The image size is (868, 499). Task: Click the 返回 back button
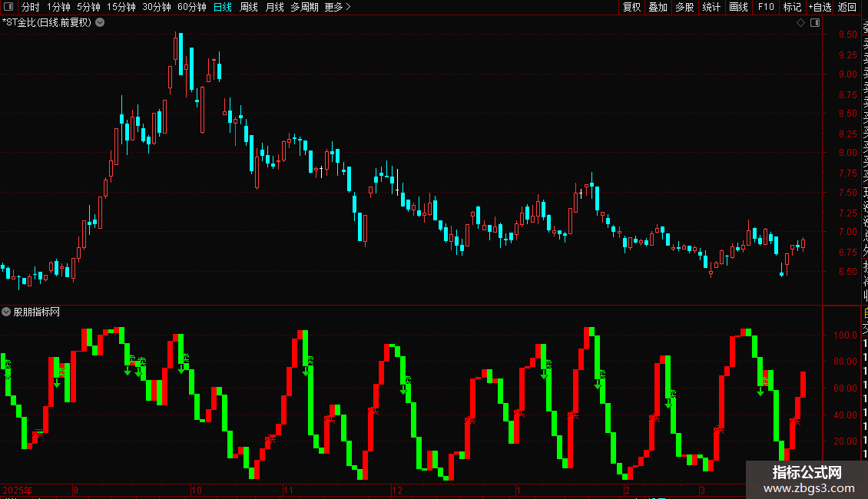coord(847,7)
